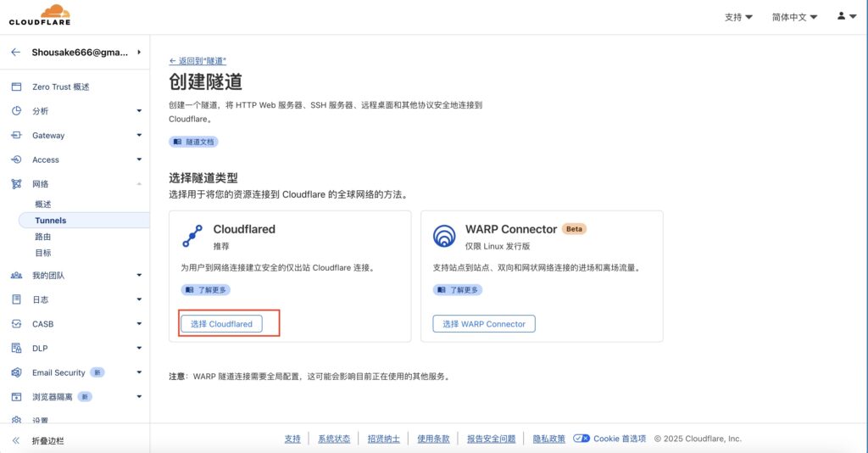Image resolution: width=868 pixels, height=453 pixels.
Task: Click the 推荐 label under Cloudflared
Action: point(221,247)
